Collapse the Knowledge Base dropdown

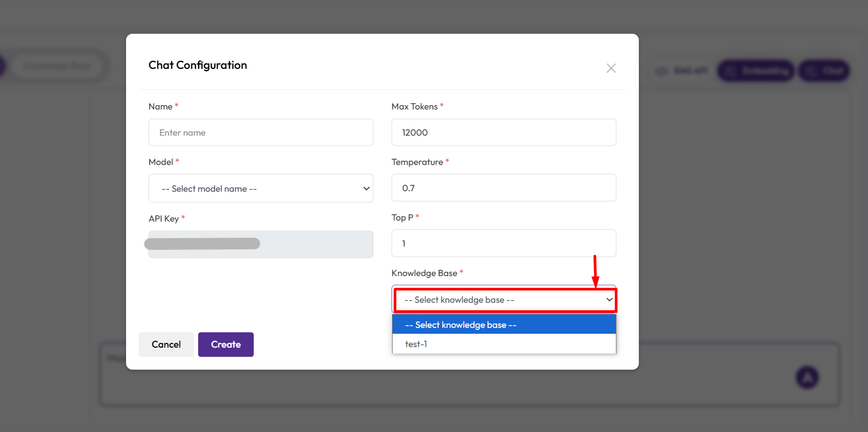coord(504,300)
